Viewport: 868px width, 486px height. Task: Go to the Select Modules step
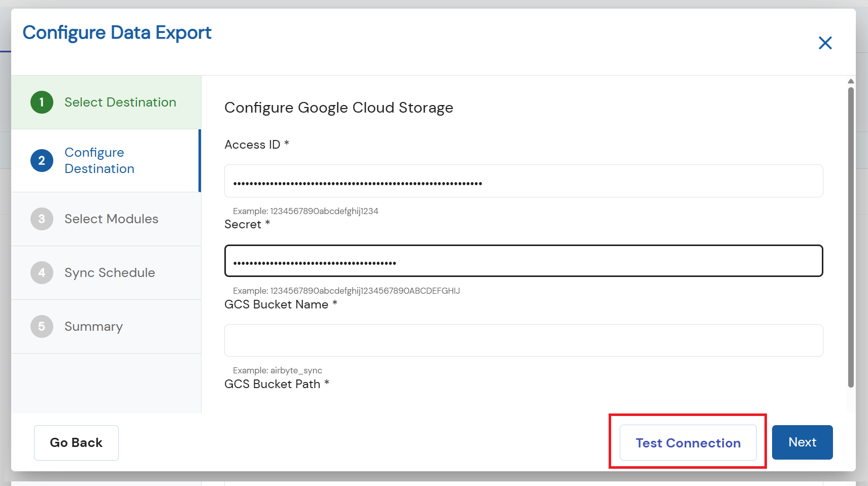(106, 219)
